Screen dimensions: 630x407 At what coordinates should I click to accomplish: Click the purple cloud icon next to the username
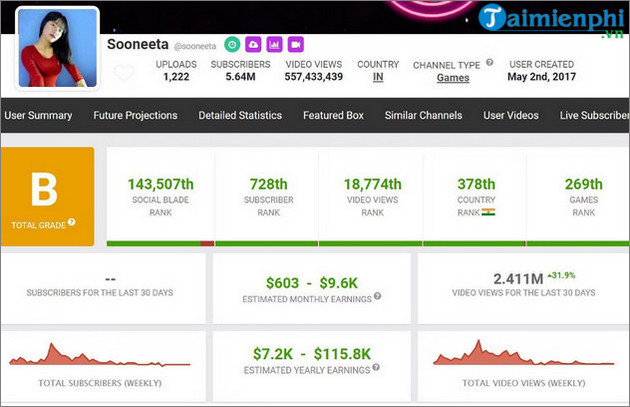[x=253, y=45]
